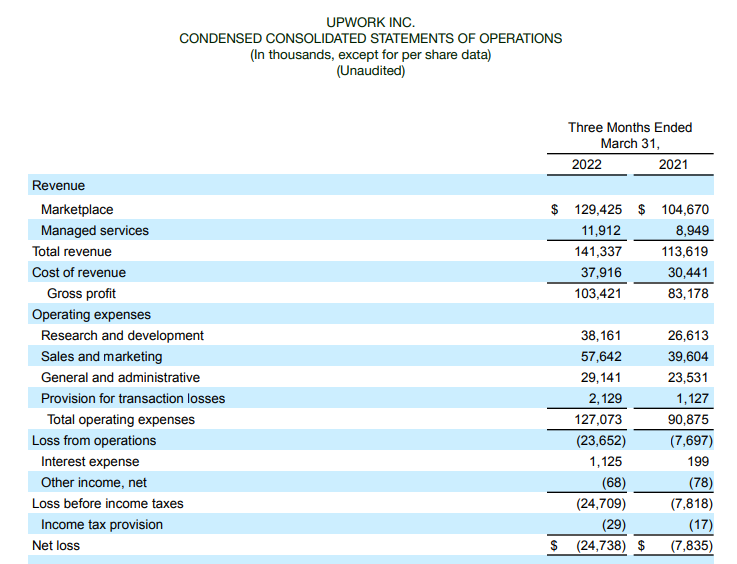The height and width of the screenshot is (564, 737).
Task: Select the 'UPWORK INC.' title text
Action: click(x=370, y=22)
